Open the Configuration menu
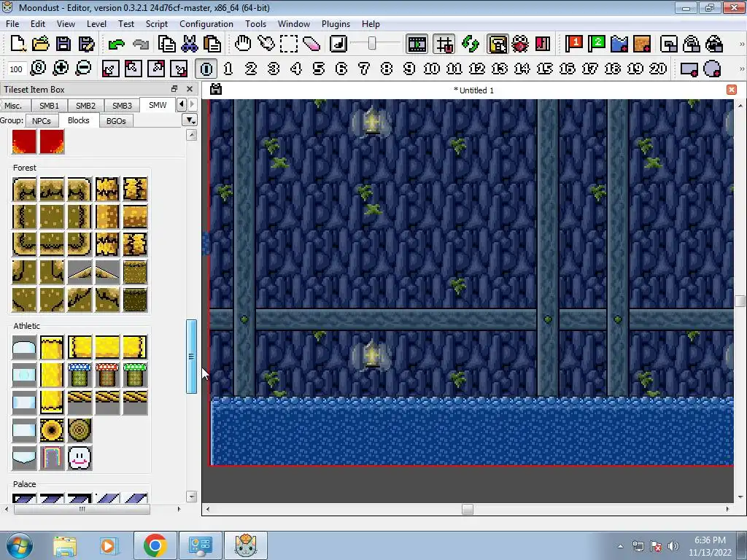Image resolution: width=747 pixels, height=560 pixels. point(206,24)
